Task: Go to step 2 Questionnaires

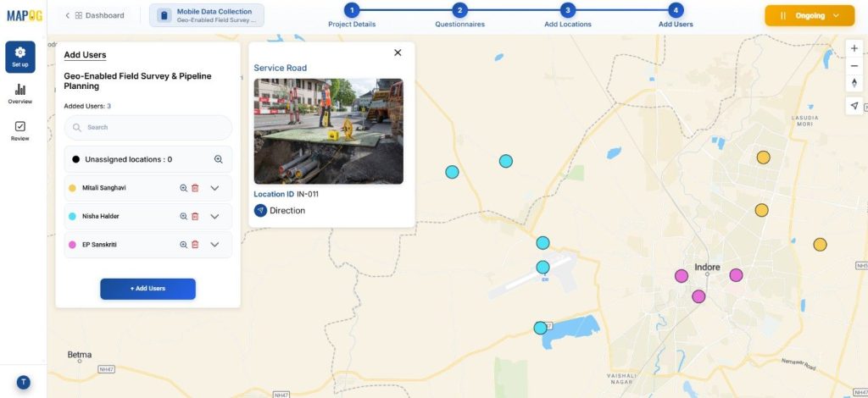Action: tap(459, 15)
